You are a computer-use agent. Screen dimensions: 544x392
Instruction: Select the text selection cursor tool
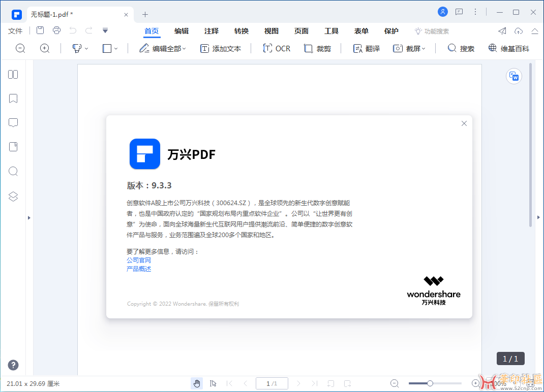coord(213,383)
